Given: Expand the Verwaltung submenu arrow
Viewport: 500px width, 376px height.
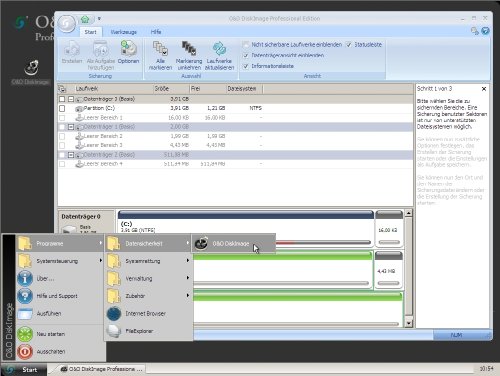Looking at the screenshot, I should pos(188,278).
